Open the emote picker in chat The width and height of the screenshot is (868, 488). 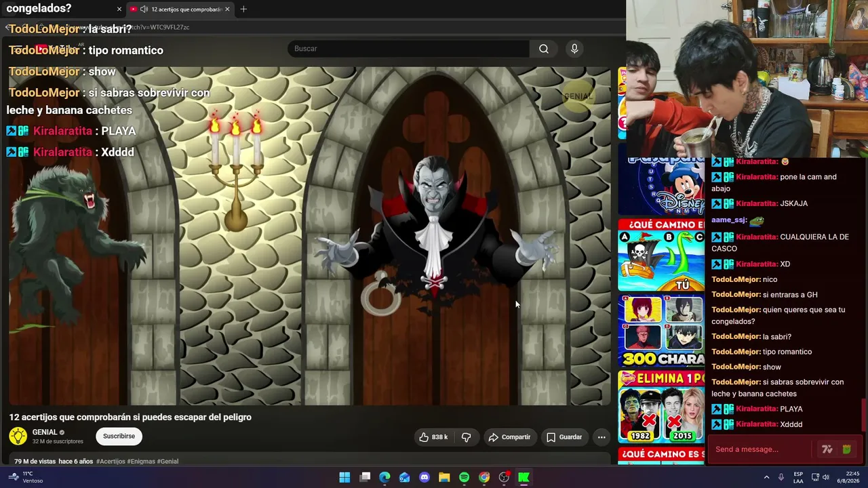[x=846, y=449]
